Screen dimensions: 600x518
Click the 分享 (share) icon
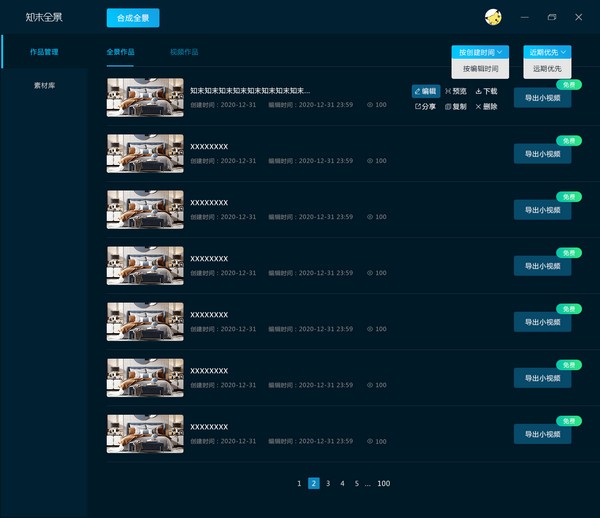(x=418, y=106)
